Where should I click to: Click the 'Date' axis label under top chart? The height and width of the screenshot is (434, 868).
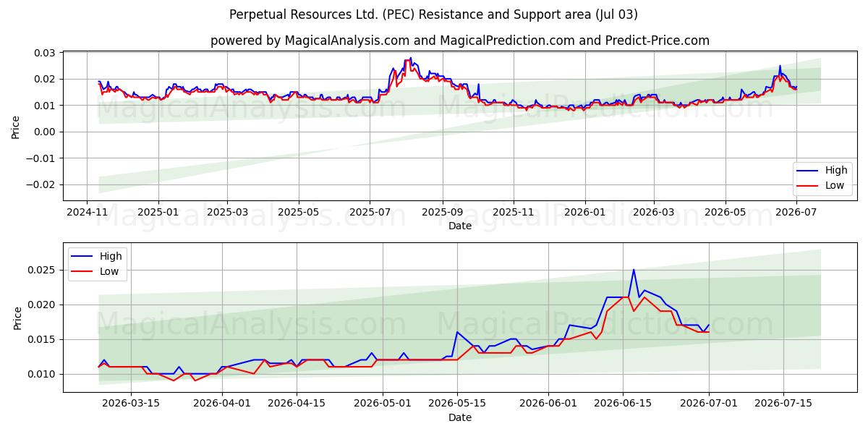point(460,226)
